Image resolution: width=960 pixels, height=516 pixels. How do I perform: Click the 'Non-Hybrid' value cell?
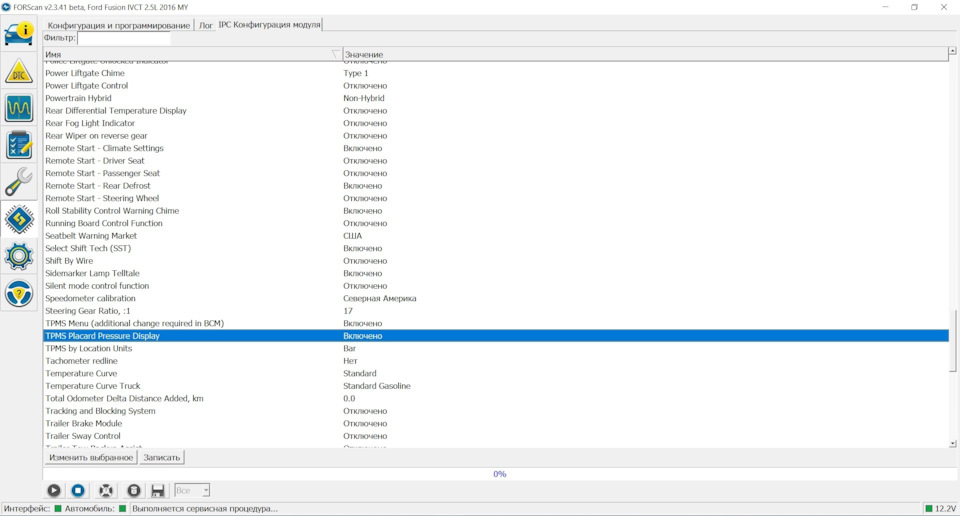pos(364,98)
